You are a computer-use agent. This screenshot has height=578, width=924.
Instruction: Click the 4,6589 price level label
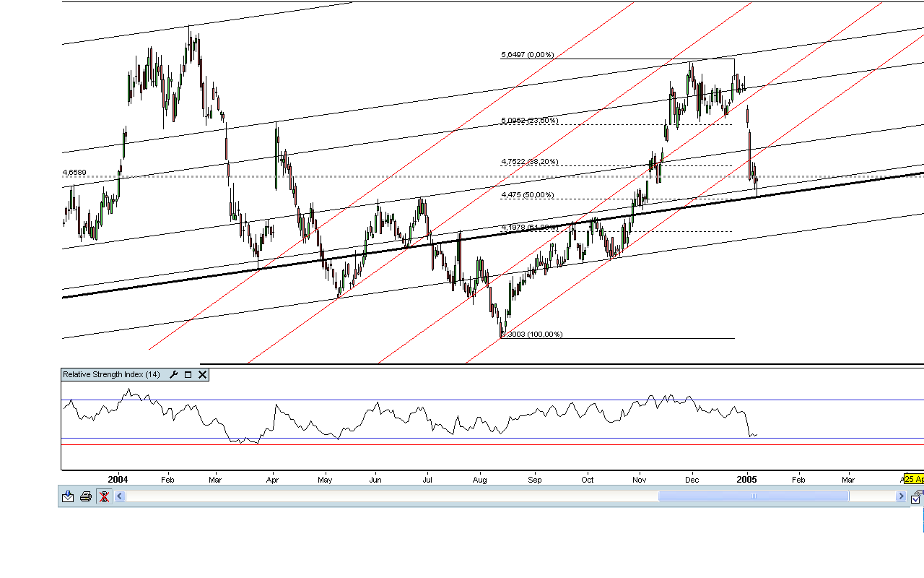[74, 173]
